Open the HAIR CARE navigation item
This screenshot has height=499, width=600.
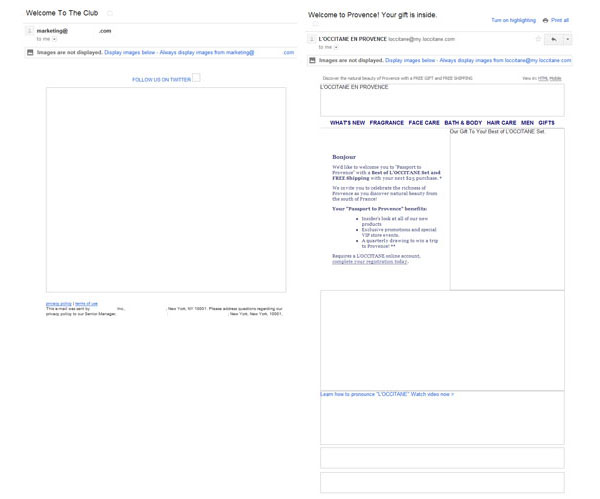[501, 123]
